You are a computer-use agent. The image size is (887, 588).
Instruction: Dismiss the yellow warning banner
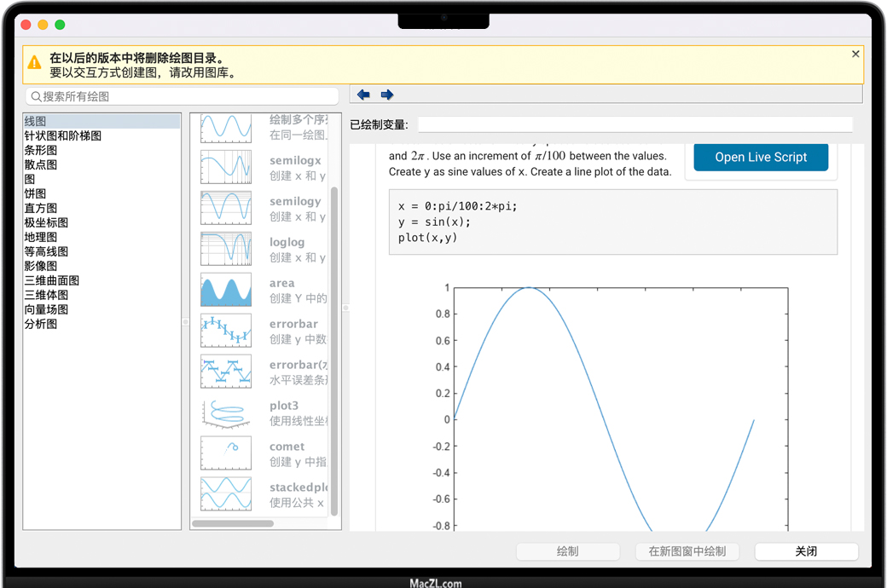click(855, 54)
